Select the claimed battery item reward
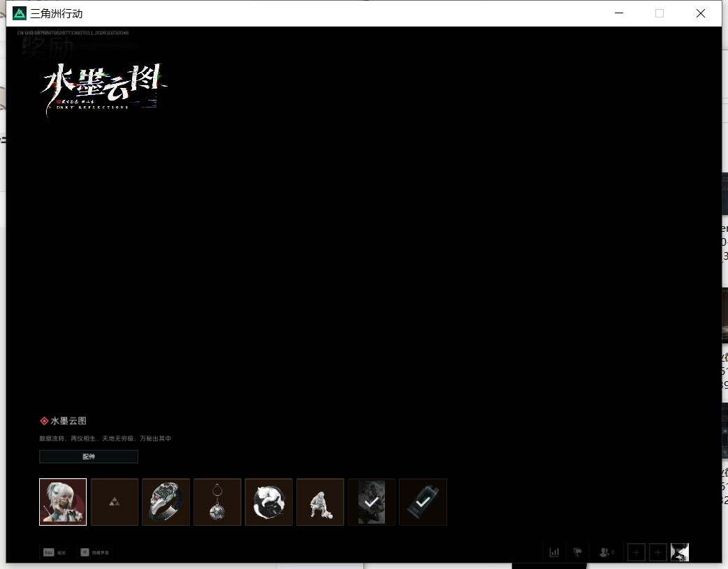The width and height of the screenshot is (728, 569). [x=423, y=502]
